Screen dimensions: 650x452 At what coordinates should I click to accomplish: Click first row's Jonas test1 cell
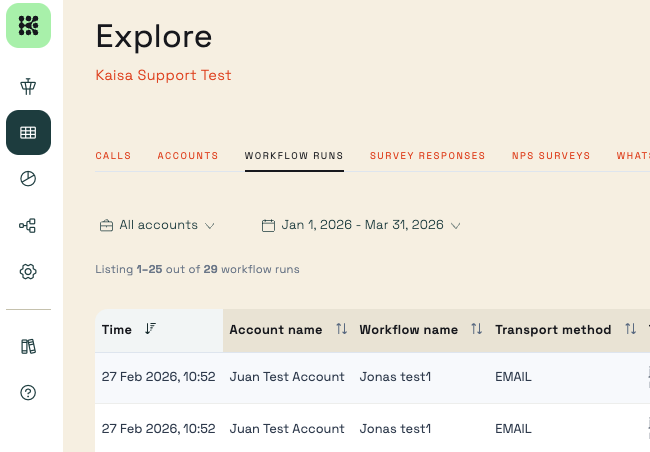(x=395, y=377)
